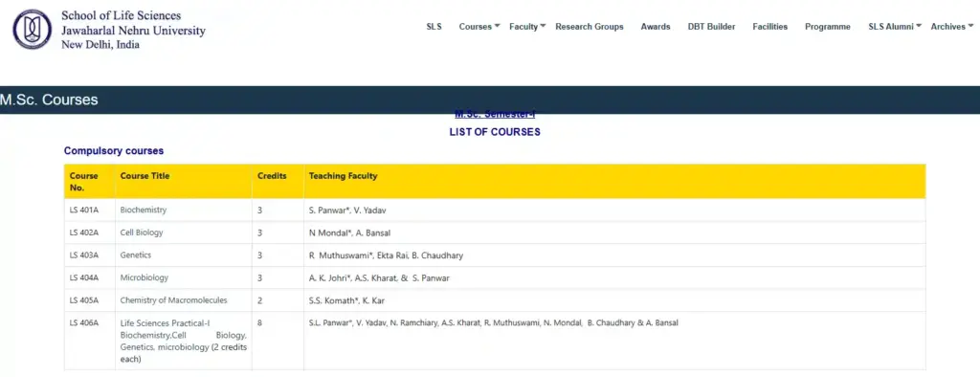Expand the Courses dropdown arrow
This screenshot has width=980, height=377.
coord(497,26)
